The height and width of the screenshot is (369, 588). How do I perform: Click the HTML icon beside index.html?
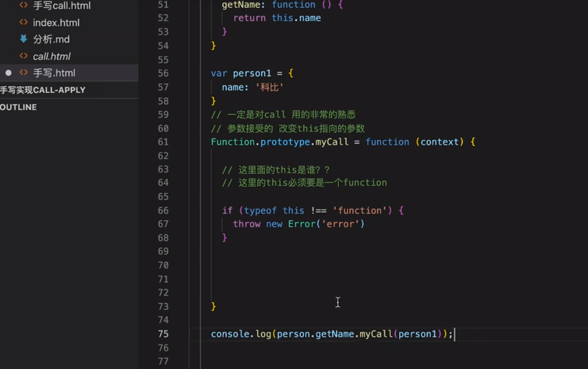click(24, 22)
